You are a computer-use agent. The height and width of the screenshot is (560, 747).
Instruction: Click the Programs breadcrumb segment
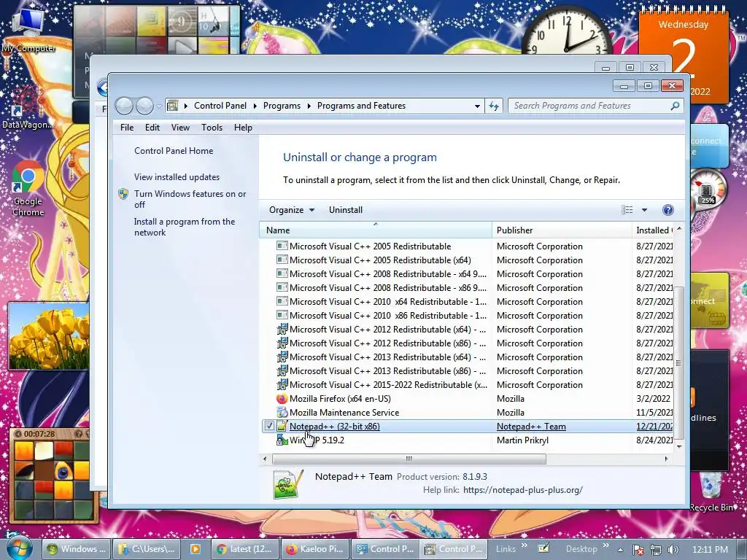click(282, 106)
